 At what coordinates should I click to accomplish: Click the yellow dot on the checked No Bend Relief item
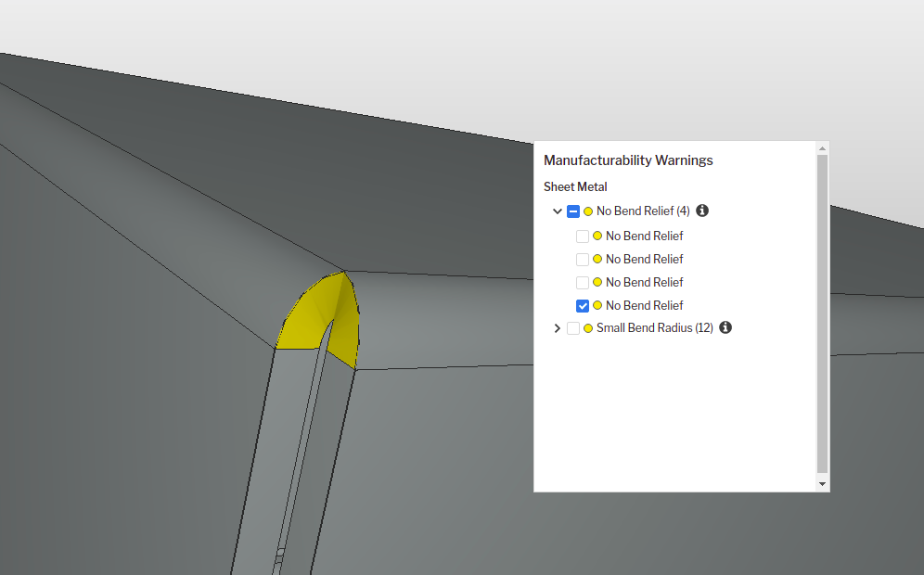597,305
